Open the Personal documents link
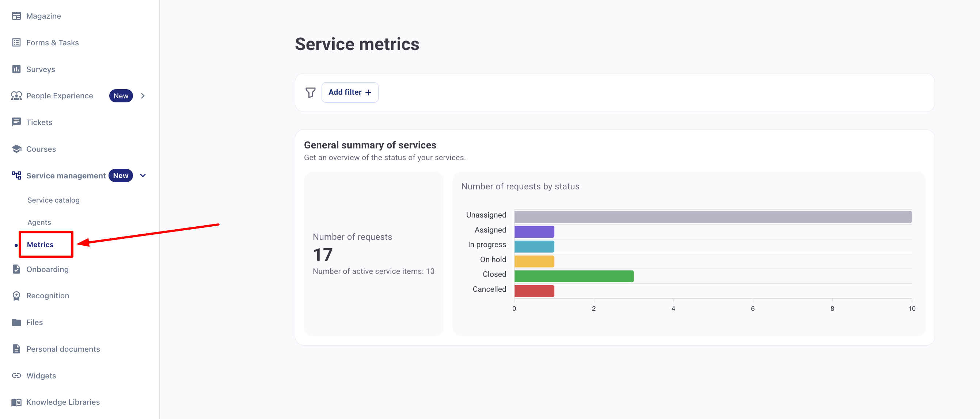Image resolution: width=980 pixels, height=419 pixels. [63, 349]
